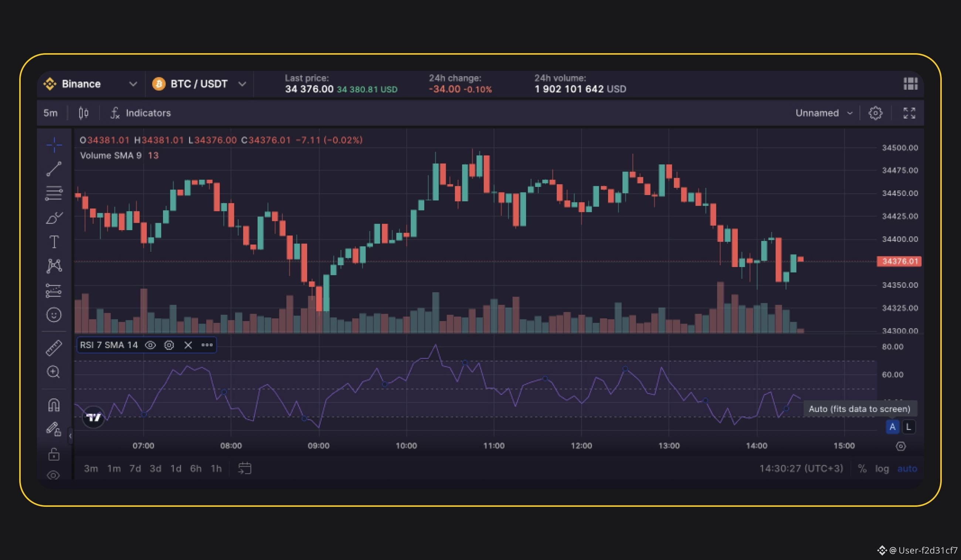Select the trend line drawing tool
The height and width of the screenshot is (560, 961).
[54, 169]
